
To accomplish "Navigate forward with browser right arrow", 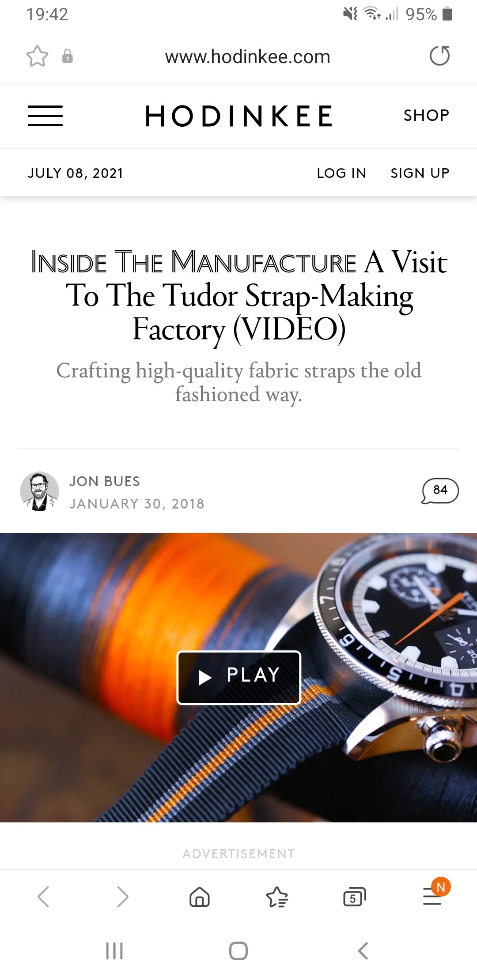I will pyautogui.click(x=122, y=897).
